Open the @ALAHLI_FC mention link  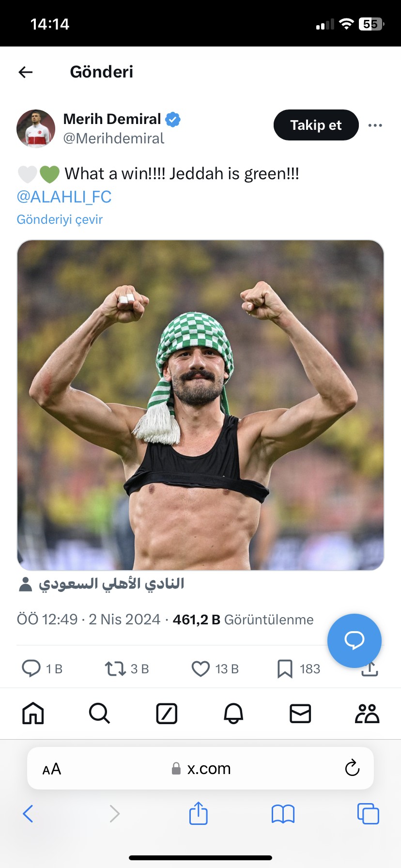click(x=64, y=197)
